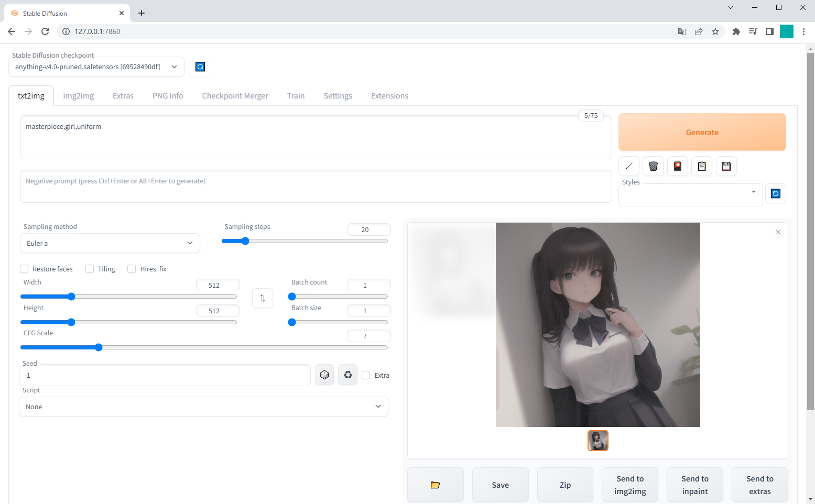Click the Seed input field
The width and height of the screenshot is (815, 504).
click(165, 375)
